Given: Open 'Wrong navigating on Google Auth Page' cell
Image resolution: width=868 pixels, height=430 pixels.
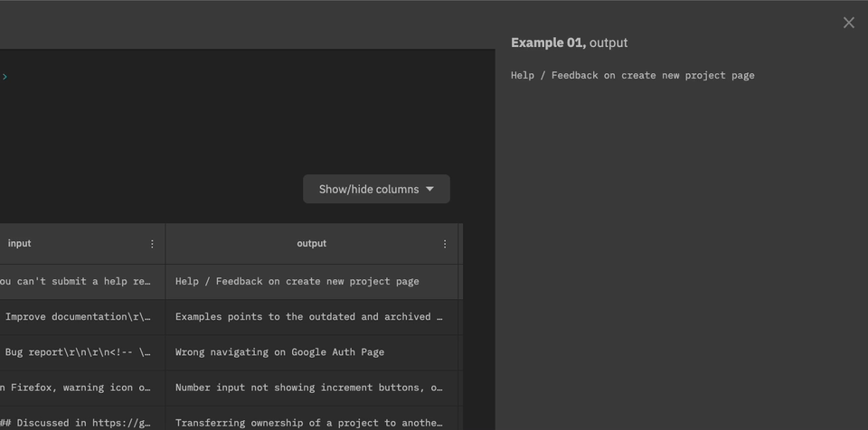Looking at the screenshot, I should coord(279,352).
